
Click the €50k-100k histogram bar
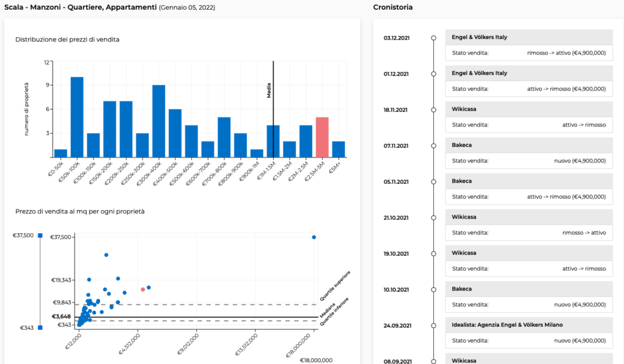pyautogui.click(x=77, y=117)
